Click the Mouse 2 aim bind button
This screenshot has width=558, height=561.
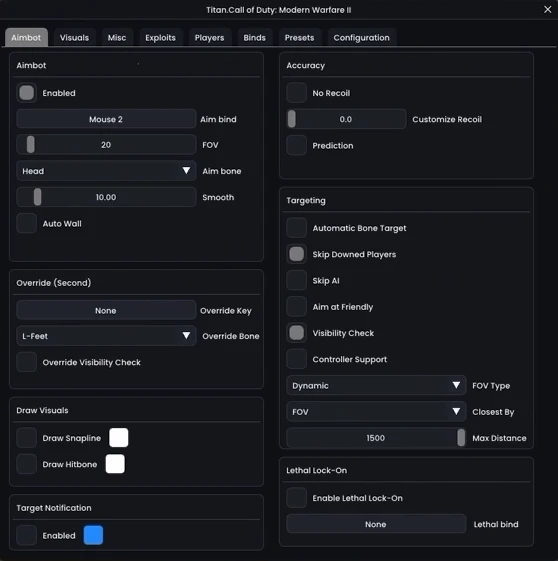[106, 119]
